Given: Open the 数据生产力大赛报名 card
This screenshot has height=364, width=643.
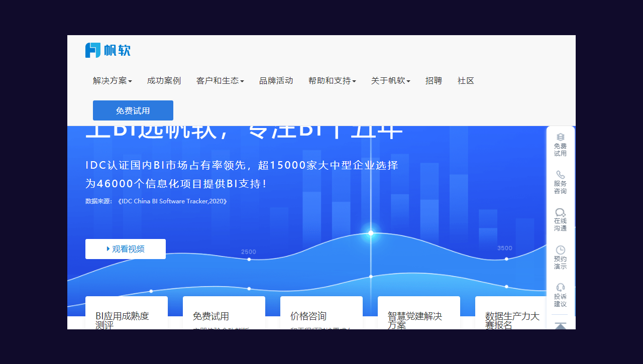Looking at the screenshot, I should [x=511, y=313].
